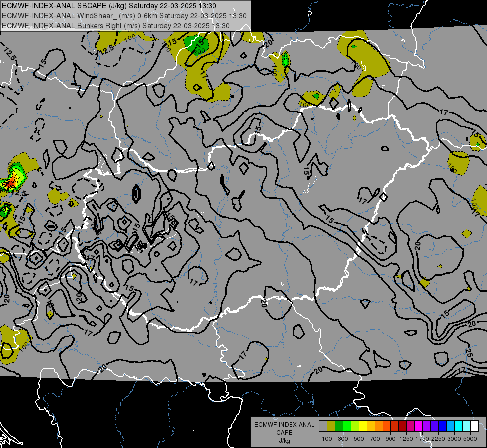
Task: Select the pure yellow legend swatch
Action: (363, 426)
